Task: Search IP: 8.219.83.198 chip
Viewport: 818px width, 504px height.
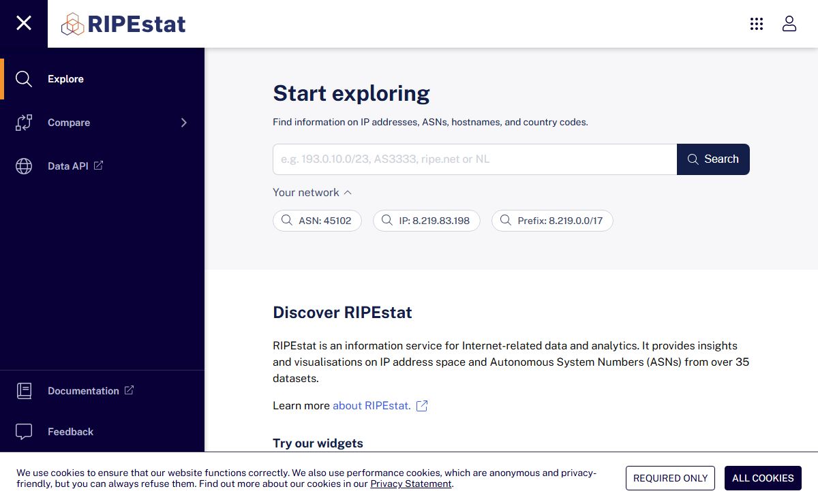Action: click(x=426, y=221)
